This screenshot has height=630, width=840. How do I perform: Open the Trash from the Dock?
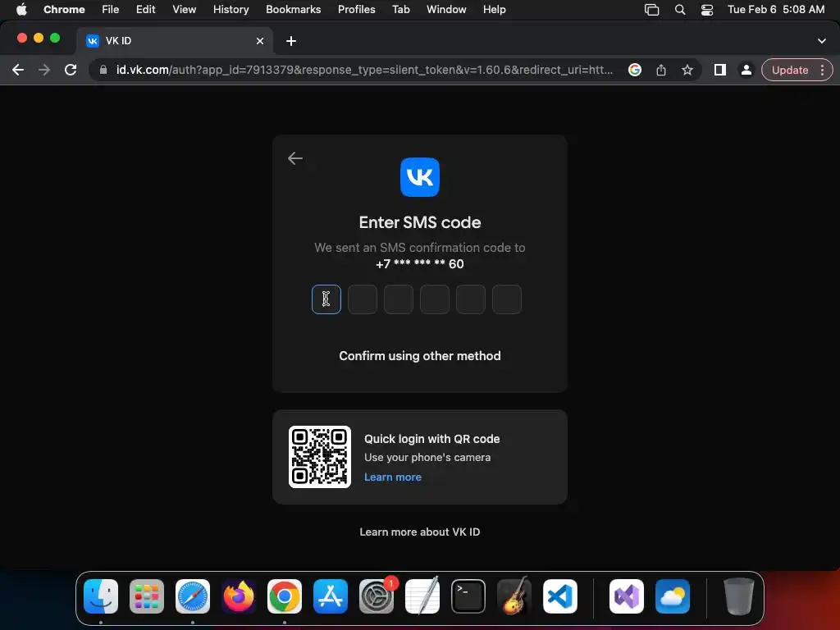click(x=739, y=596)
